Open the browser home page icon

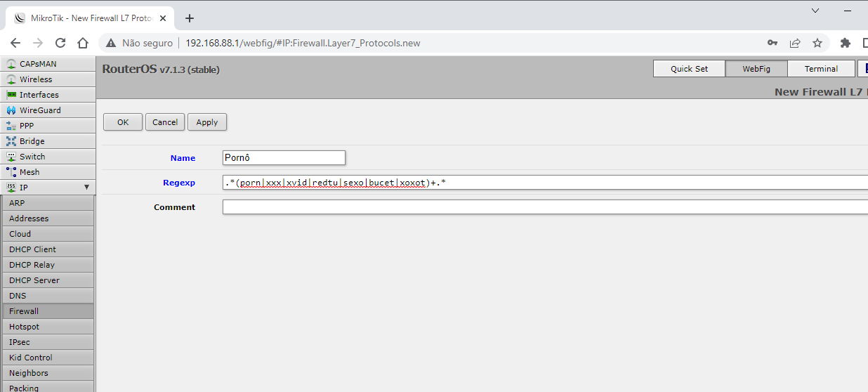[x=83, y=43]
